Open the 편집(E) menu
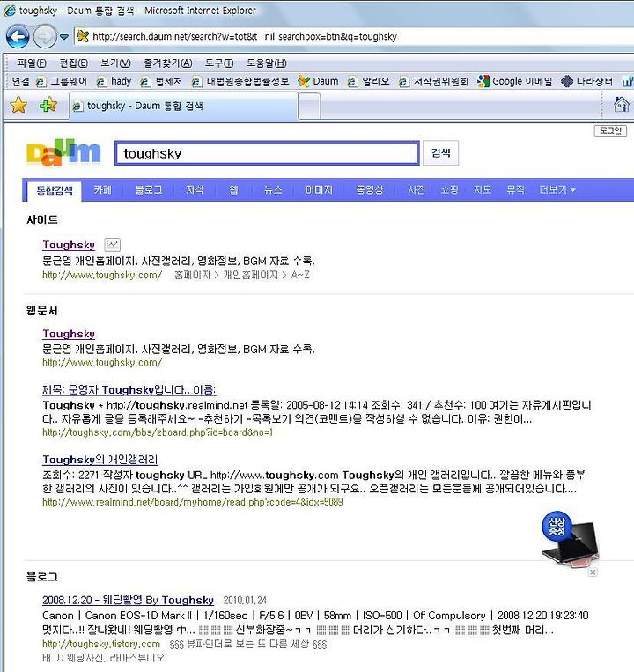 (x=73, y=63)
